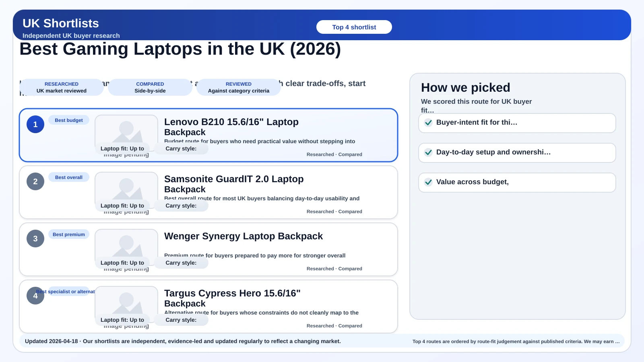Open Samsonite GuardIT 2.0 Laptop Backpack title
644x362 pixels.
(234, 184)
